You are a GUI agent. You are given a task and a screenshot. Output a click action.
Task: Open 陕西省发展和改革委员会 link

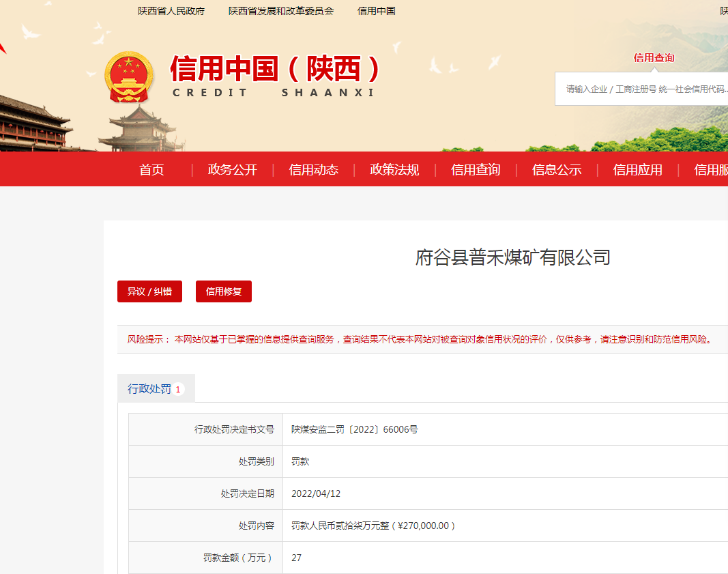tap(281, 11)
